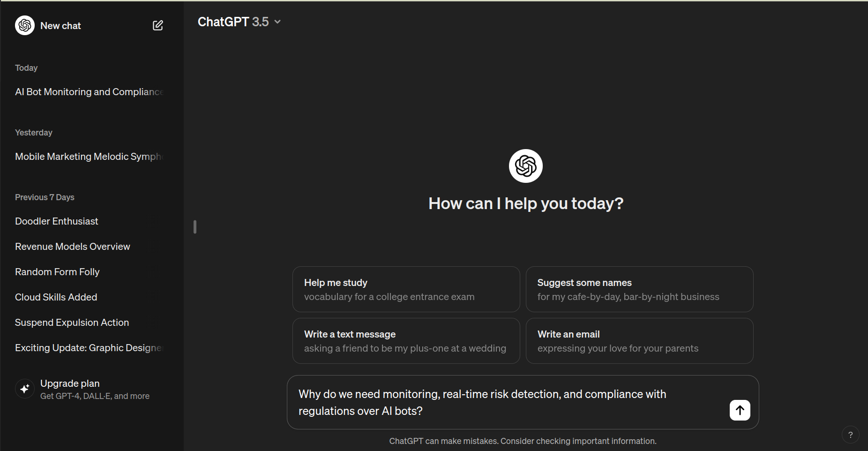
Task: Click the ChatGPT can make mistakes disclaimer
Action: click(x=523, y=441)
